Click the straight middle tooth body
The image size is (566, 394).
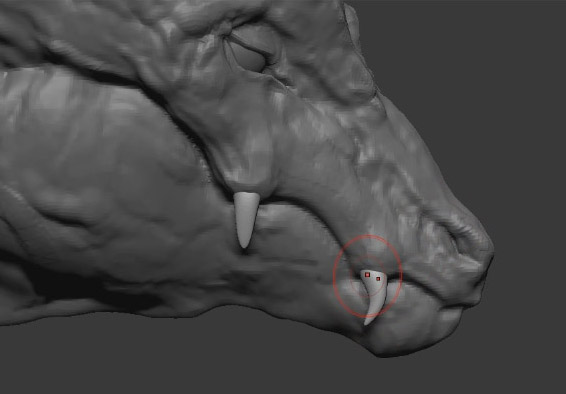click(246, 215)
